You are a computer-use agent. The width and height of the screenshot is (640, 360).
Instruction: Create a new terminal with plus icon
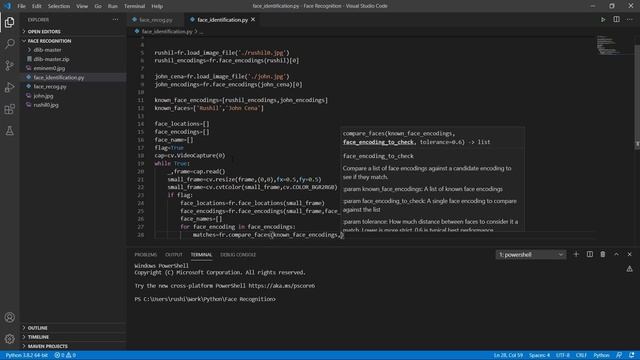tap(576, 254)
